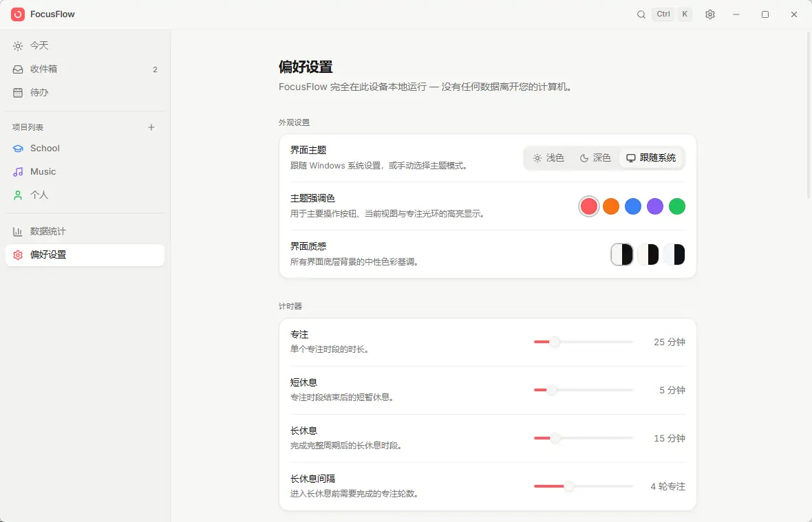Click the 专注 duration slider handle

coord(555,342)
